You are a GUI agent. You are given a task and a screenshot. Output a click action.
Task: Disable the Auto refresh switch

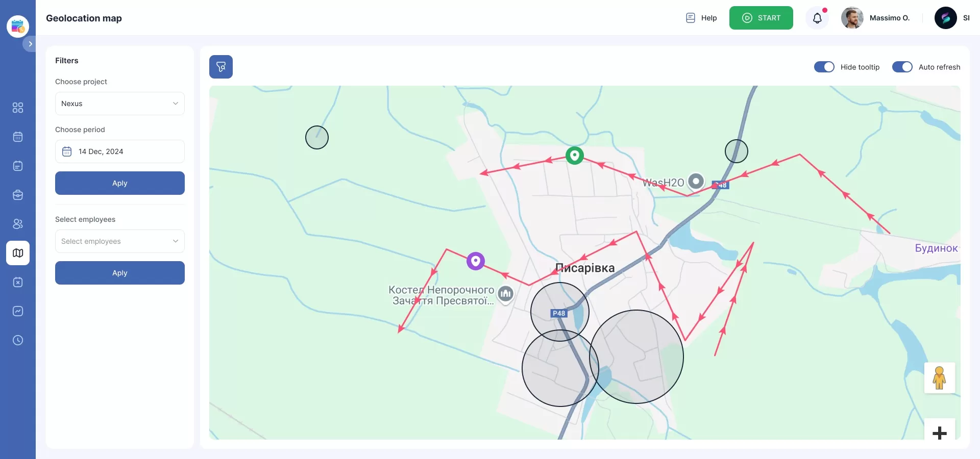point(902,67)
